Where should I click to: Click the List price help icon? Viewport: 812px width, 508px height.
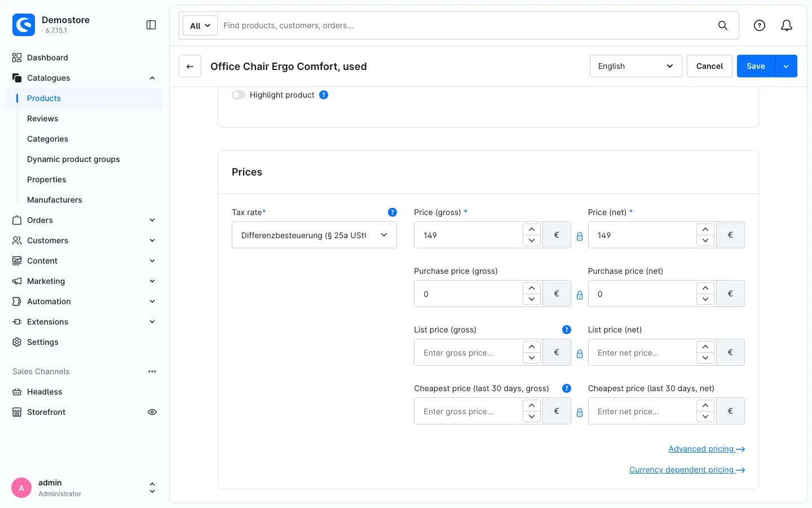point(567,330)
